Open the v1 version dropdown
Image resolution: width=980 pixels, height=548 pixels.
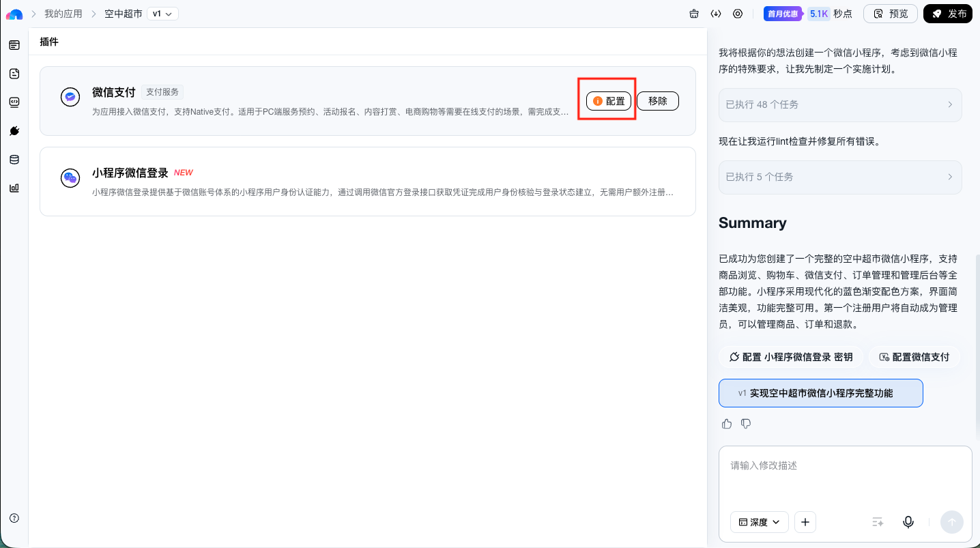click(x=162, y=14)
